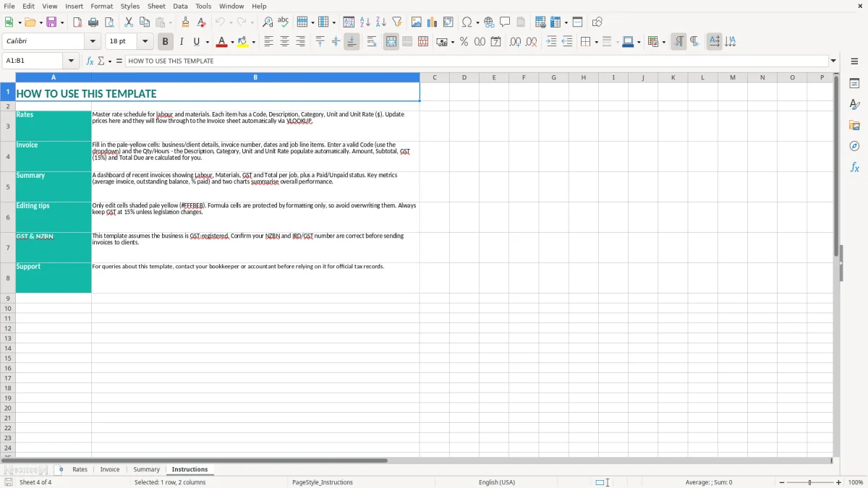Toggle Align Bottom
This screenshot has height=488, width=868.
coord(352,42)
